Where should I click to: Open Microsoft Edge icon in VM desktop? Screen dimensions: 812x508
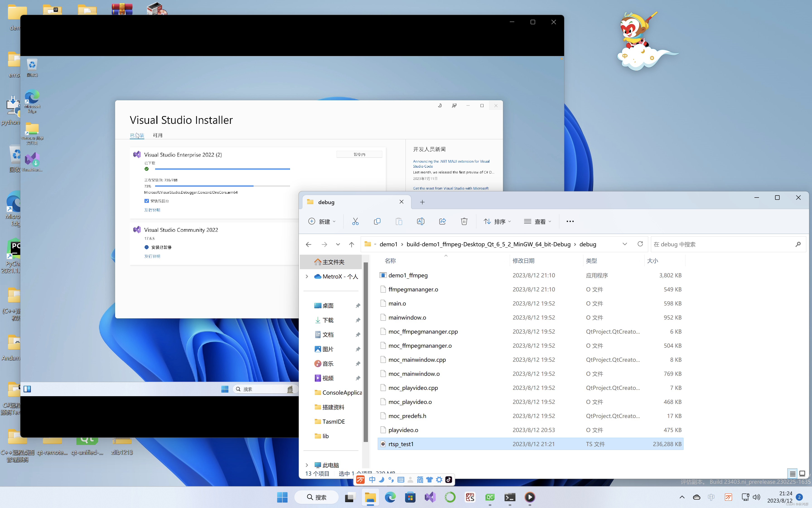(32, 101)
